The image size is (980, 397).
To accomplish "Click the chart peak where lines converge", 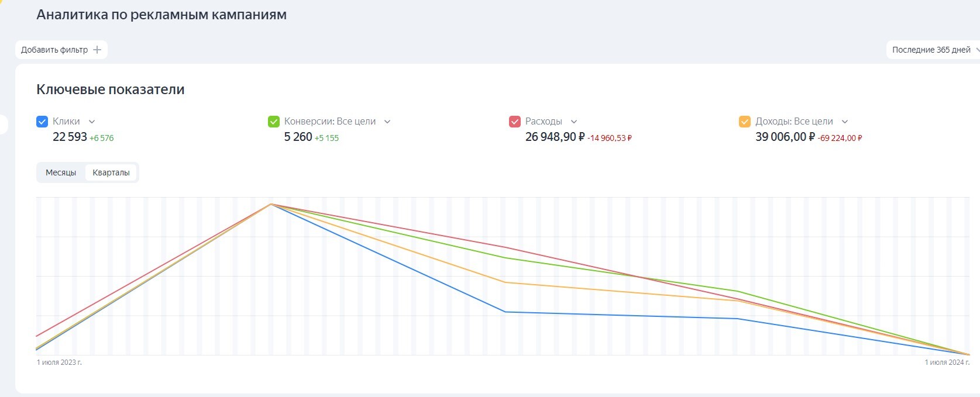I will coord(271,204).
